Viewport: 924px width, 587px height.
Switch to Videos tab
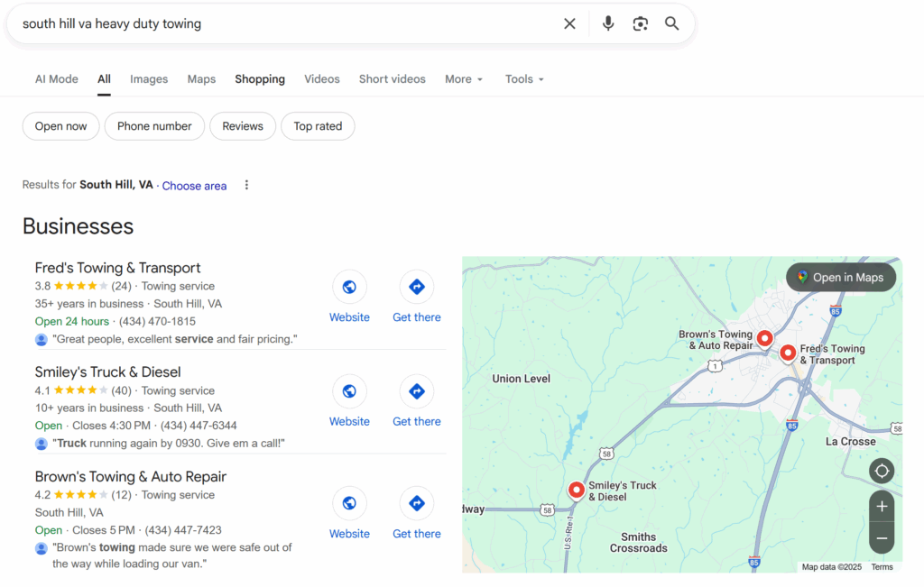322,78
